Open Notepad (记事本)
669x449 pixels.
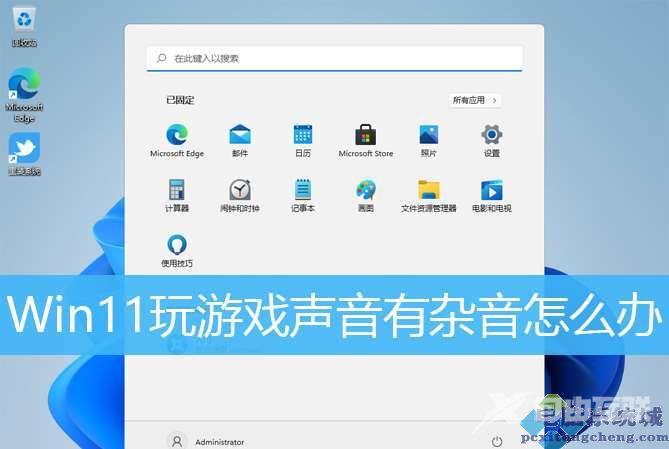303,195
